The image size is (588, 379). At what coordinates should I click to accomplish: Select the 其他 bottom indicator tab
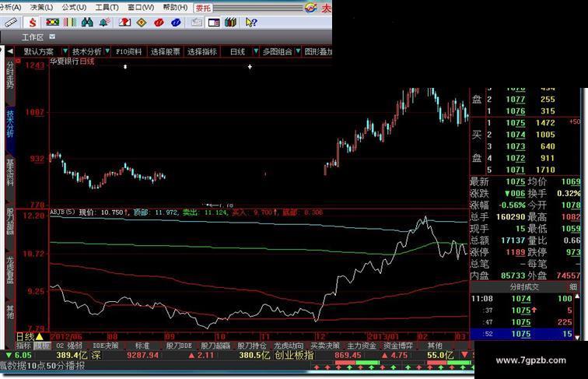435,346
